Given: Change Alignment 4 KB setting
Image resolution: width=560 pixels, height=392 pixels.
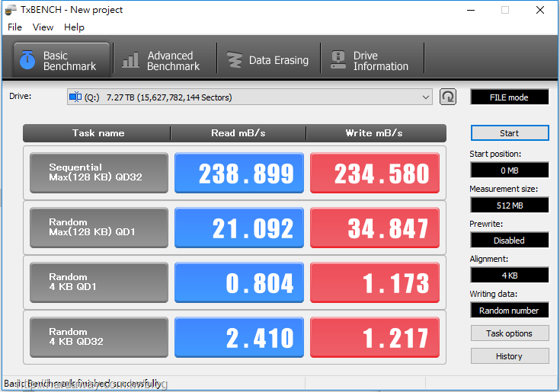Looking at the screenshot, I should click(510, 275).
